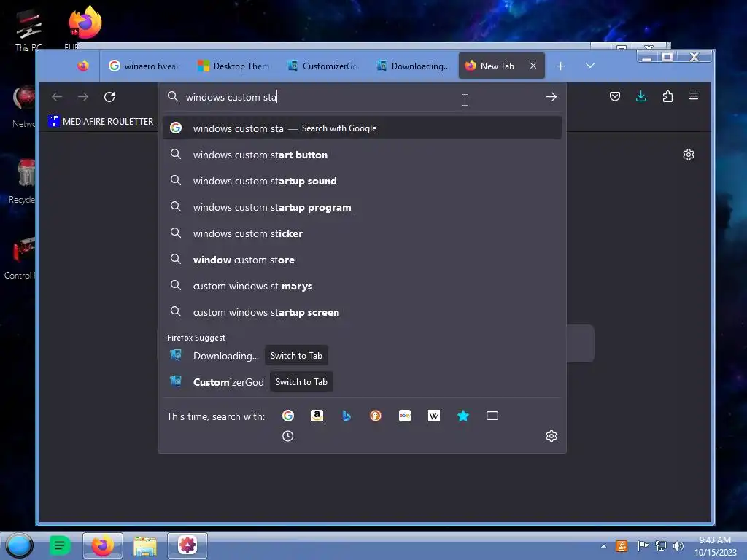Open the Extensions menu
Screen dimensions: 747x560
667,97
